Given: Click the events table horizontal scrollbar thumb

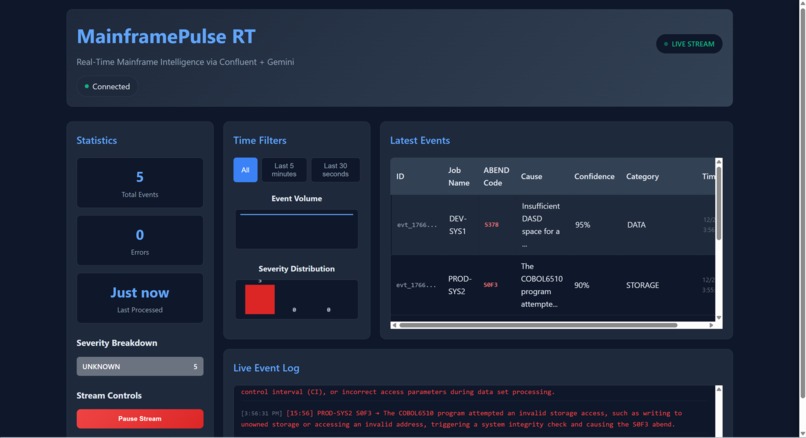Looking at the screenshot, I should click(x=538, y=325).
